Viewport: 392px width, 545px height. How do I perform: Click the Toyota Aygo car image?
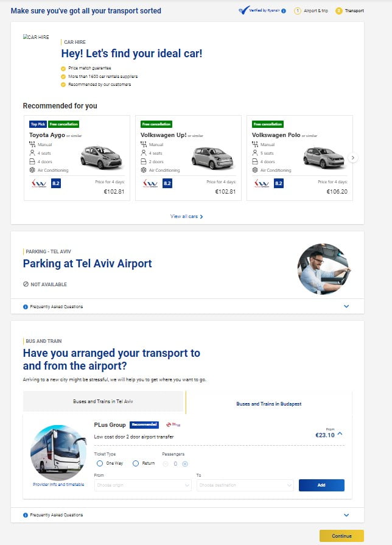point(101,158)
